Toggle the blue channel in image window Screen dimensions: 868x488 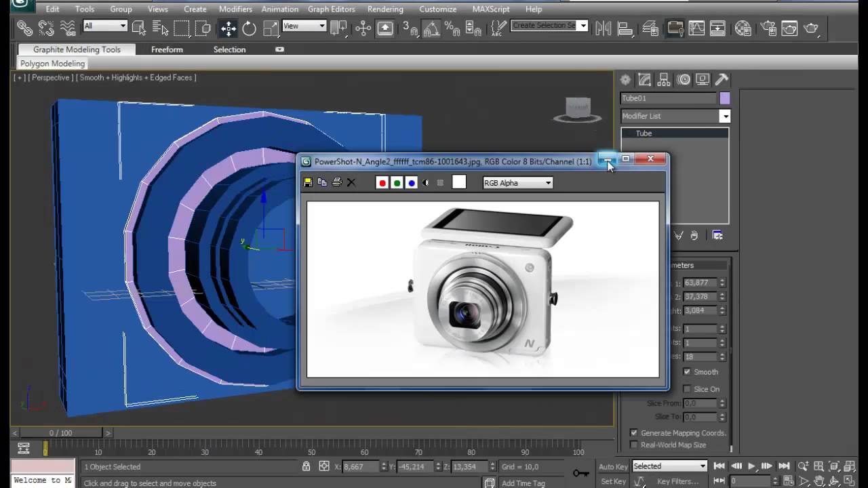coord(411,182)
